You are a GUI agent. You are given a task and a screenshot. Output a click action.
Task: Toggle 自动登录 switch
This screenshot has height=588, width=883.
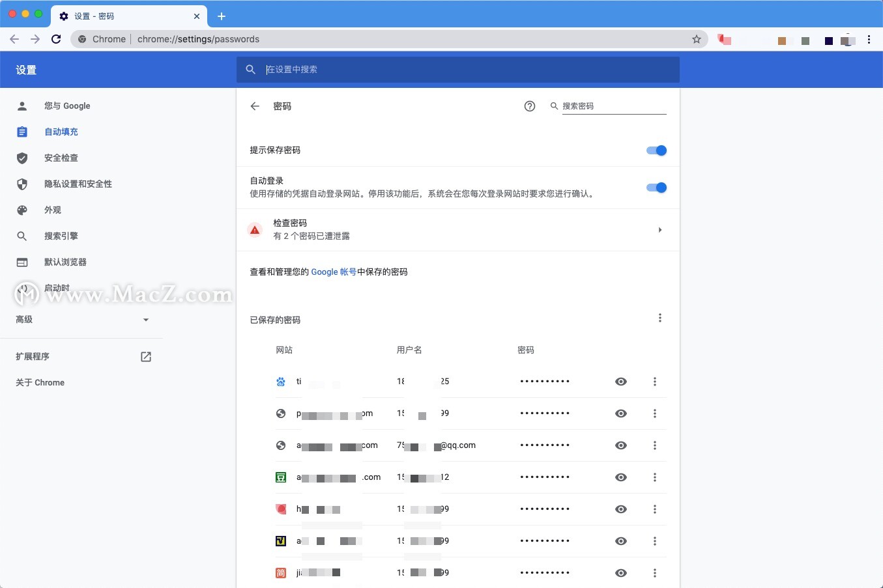point(656,188)
